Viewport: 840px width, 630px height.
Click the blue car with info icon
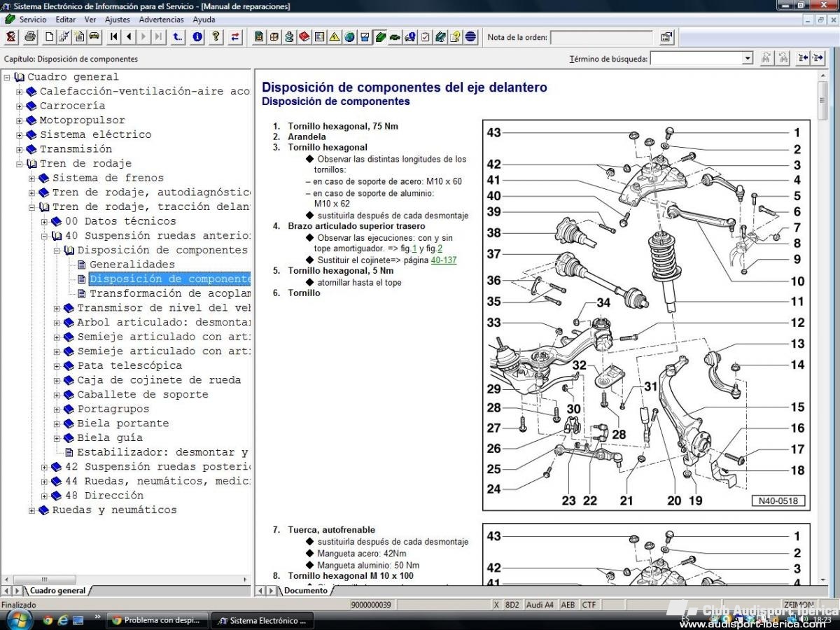point(410,37)
